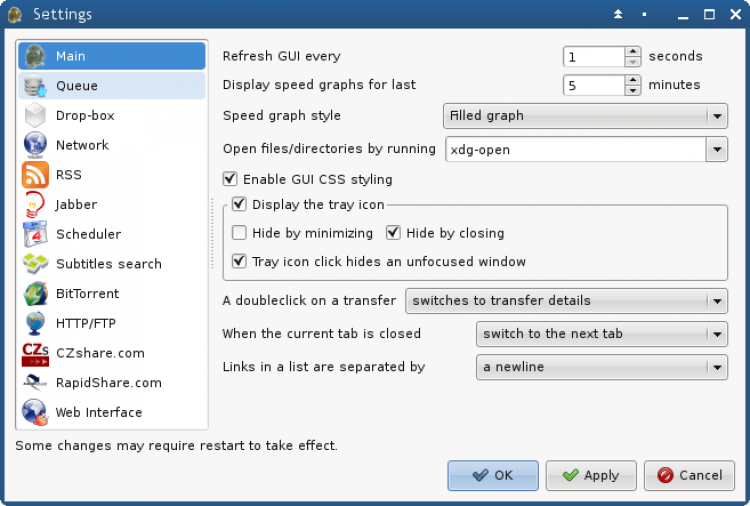Expand the Speed graph style dropdown

point(585,116)
